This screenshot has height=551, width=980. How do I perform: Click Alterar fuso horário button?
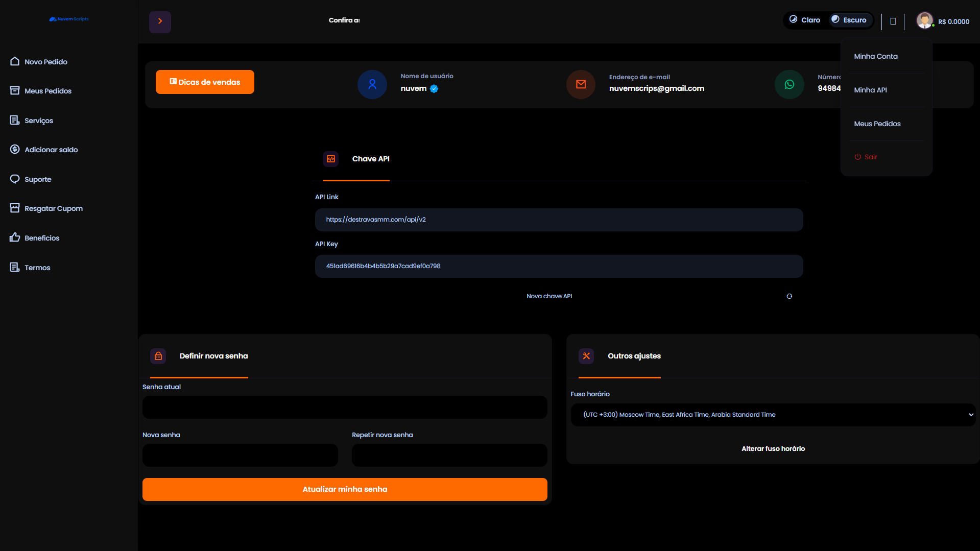coord(773,449)
